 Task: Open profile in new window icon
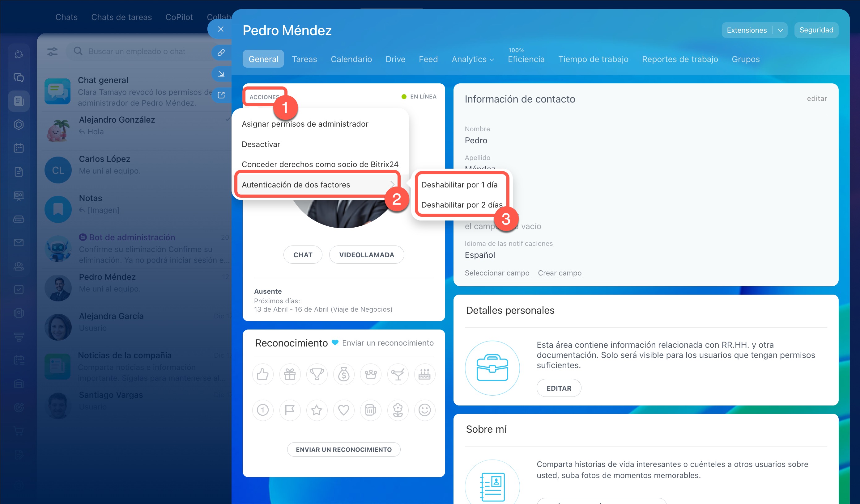(x=221, y=95)
